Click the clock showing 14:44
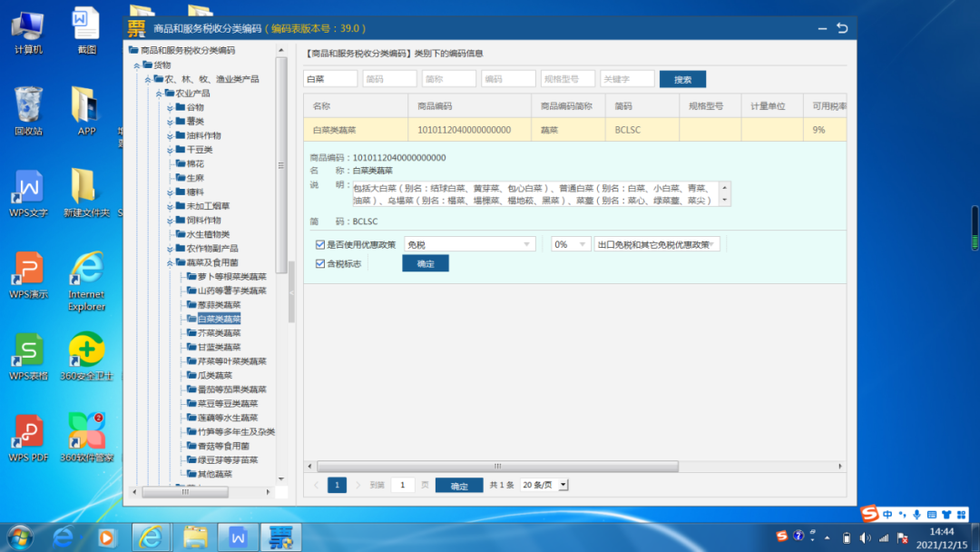 pyautogui.click(x=942, y=532)
